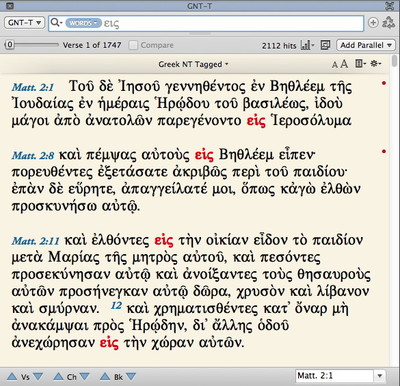Image resolution: width=400 pixels, height=386 pixels.
Task: Click the red εἰς before τὴν οἰκίαν
Action: click(x=164, y=240)
